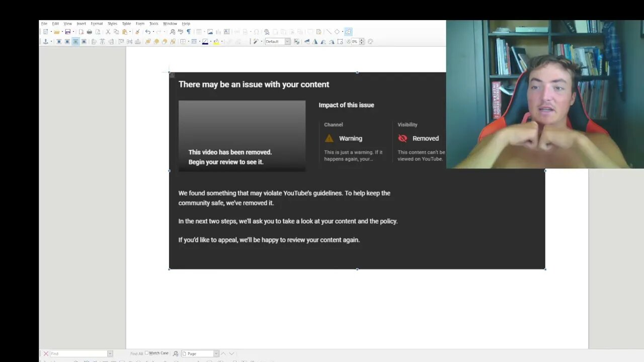This screenshot has height=362, width=644.
Task: Expand the Find field history dropdown
Action: (110, 353)
